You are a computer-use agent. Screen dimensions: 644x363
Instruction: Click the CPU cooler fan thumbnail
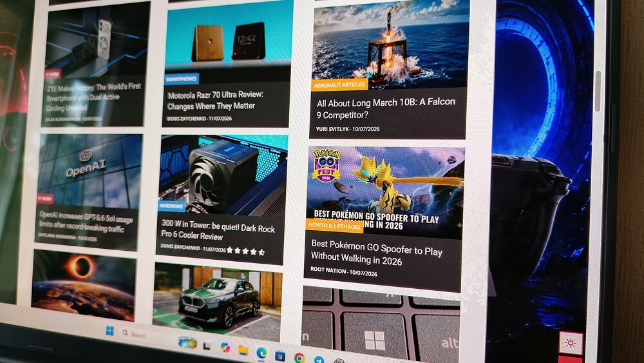pyautogui.click(x=223, y=175)
